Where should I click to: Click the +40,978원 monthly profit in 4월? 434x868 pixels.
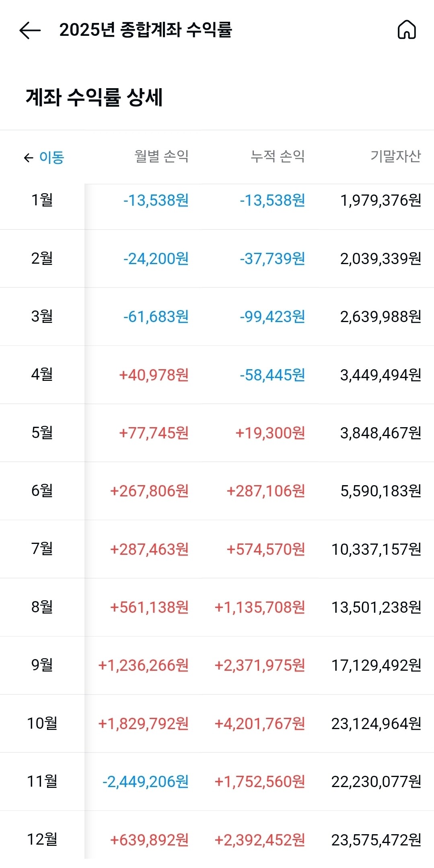(x=154, y=375)
